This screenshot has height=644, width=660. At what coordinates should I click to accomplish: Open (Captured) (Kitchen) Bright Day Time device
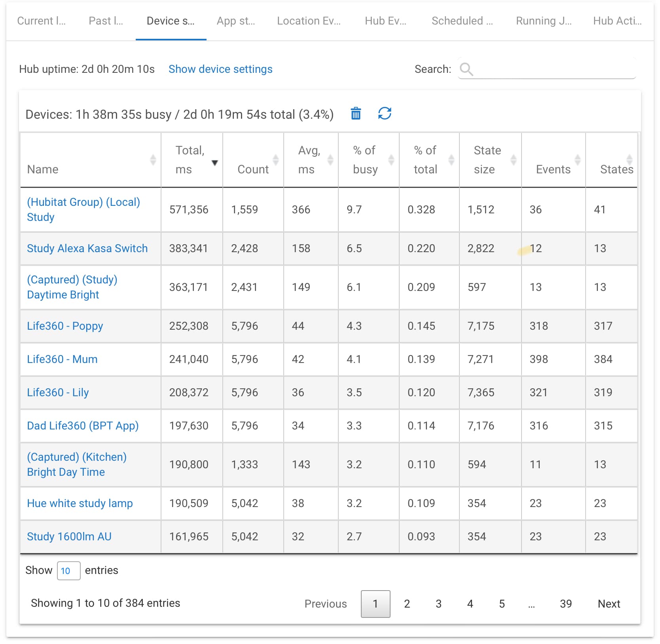tap(77, 464)
